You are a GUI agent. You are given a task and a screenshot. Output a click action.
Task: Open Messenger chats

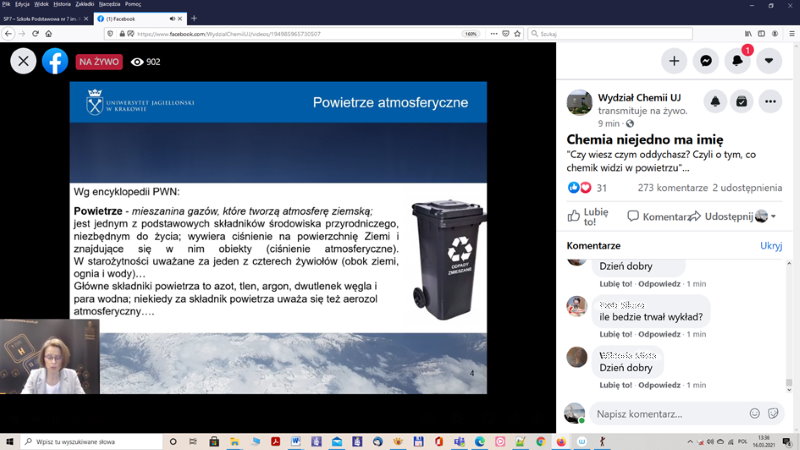tap(706, 61)
